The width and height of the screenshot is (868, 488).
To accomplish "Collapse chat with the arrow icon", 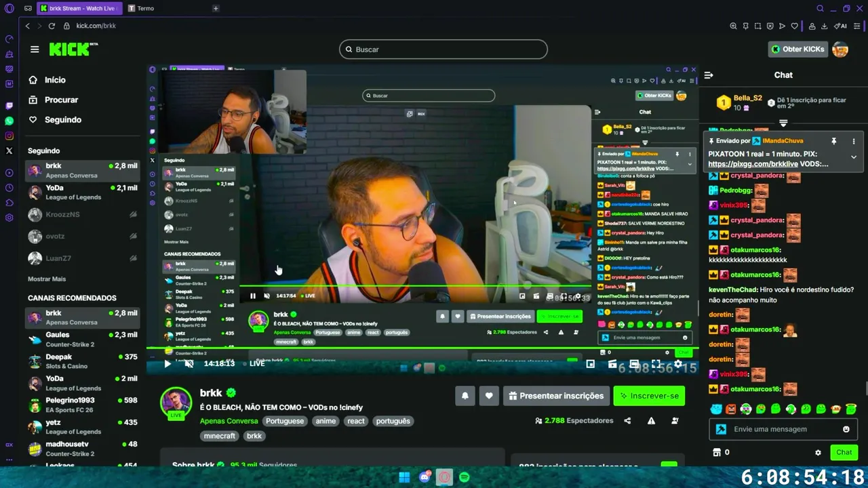I will coord(708,75).
